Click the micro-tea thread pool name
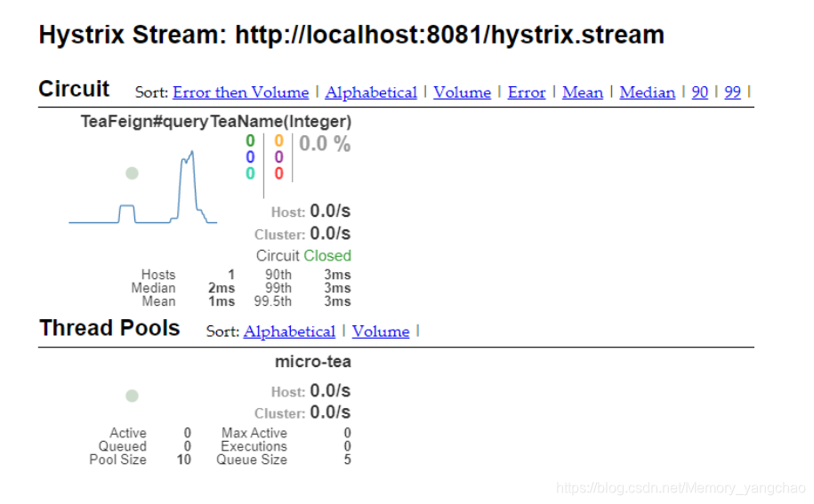Screen dimensions: 814x504 pyautogui.click(x=313, y=362)
